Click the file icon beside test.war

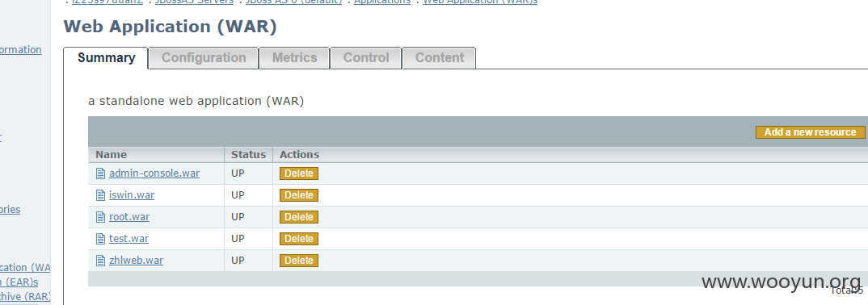coord(100,239)
